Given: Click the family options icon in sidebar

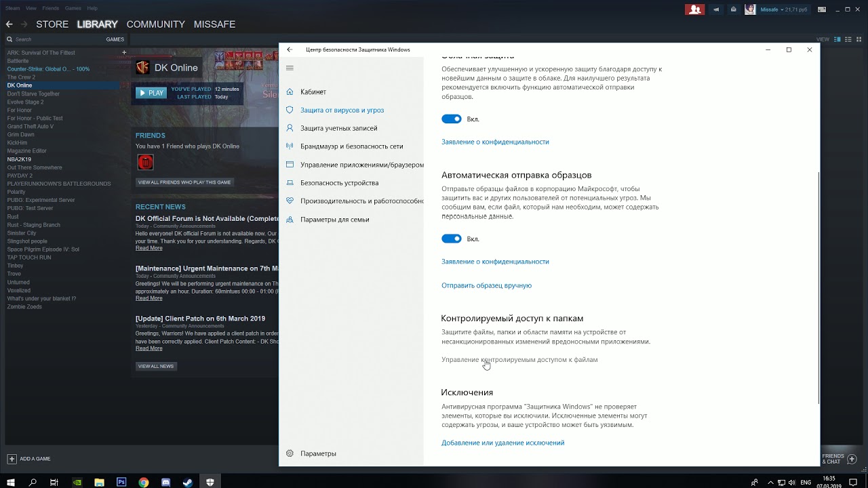Looking at the screenshot, I should [x=290, y=220].
